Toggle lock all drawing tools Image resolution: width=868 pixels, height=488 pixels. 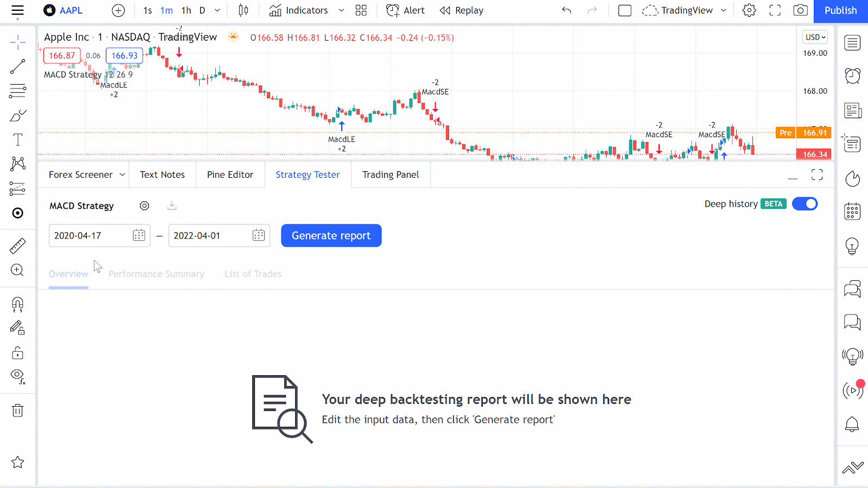17,353
